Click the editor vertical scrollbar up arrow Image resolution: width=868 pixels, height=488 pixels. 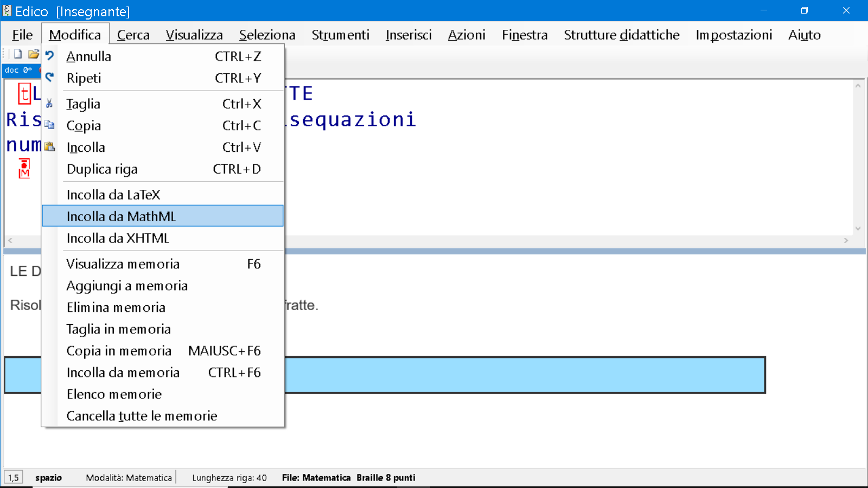click(x=858, y=86)
